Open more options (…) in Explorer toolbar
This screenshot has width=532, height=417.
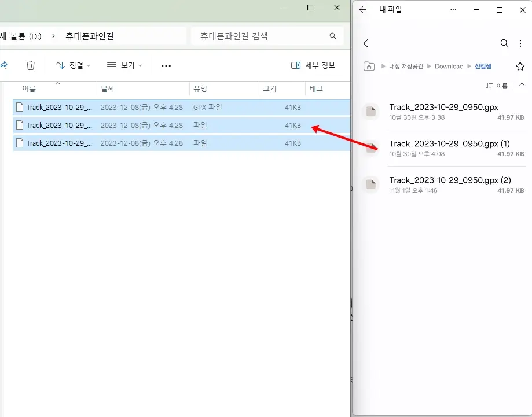coord(166,65)
